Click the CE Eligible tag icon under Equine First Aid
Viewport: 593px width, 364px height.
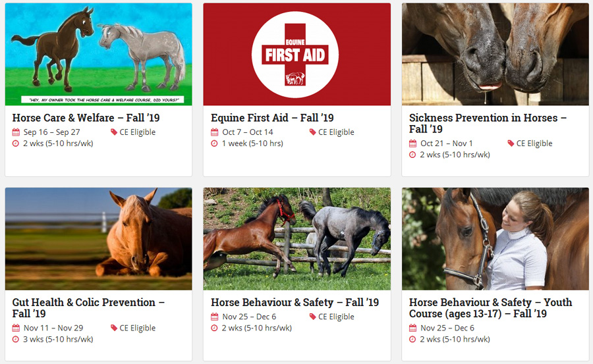(x=312, y=132)
